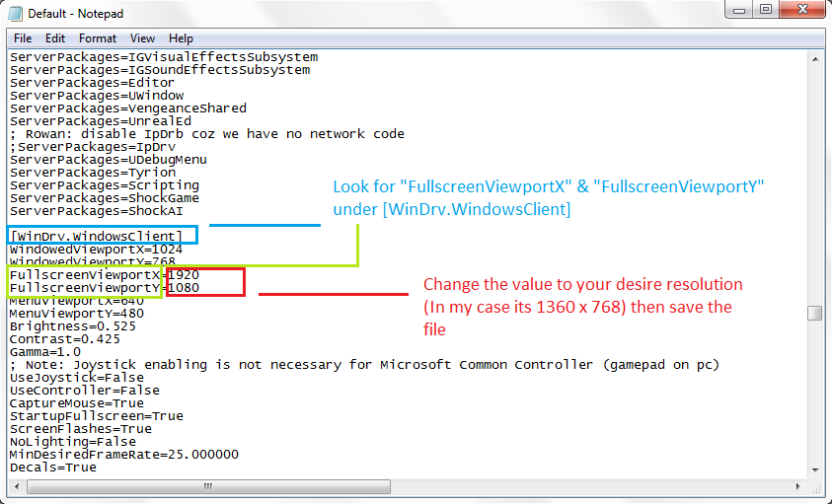Click the Notepad icon in title bar
Image resolution: width=832 pixels, height=504 pixels.
click(15, 13)
